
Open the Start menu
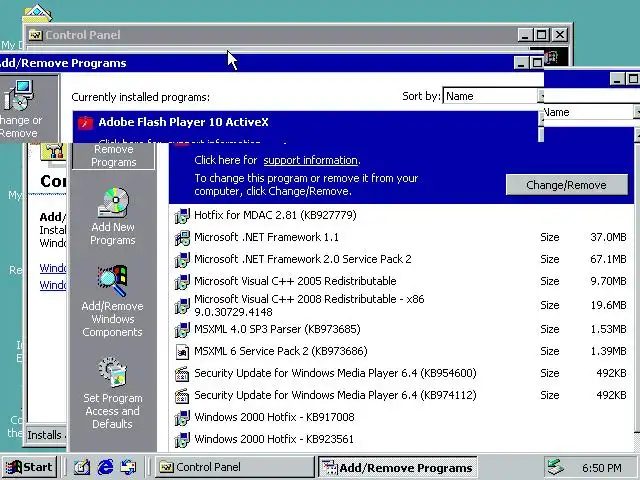[x=29, y=467]
